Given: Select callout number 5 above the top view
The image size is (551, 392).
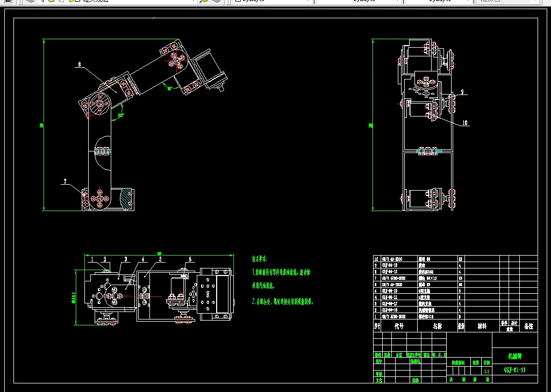Looking at the screenshot, I should point(160,259).
